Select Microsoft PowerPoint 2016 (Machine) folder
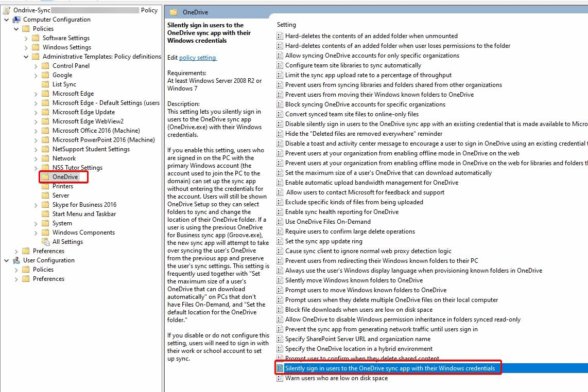 point(103,140)
